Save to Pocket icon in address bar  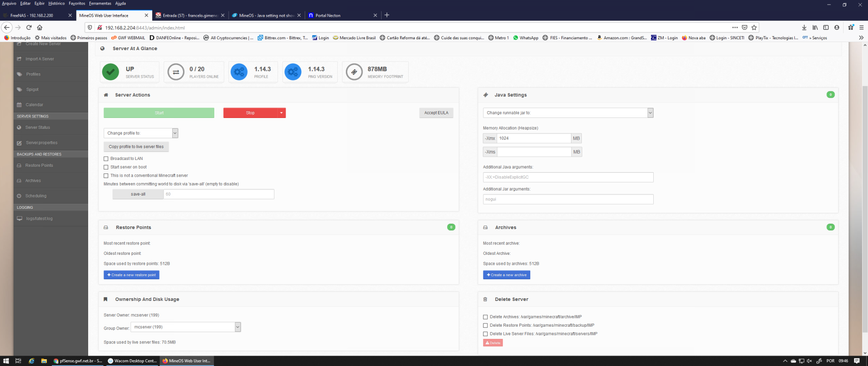point(745,28)
